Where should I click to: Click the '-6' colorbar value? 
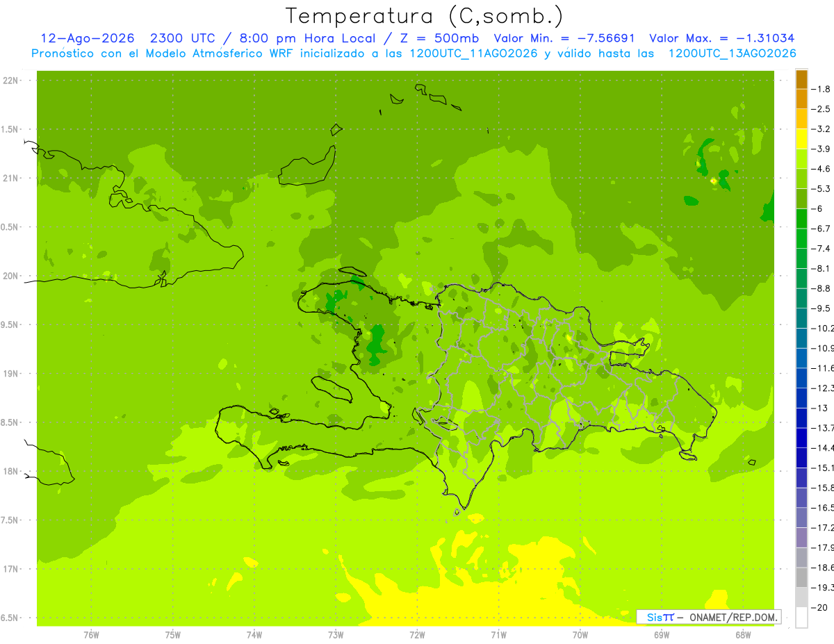coord(819,208)
